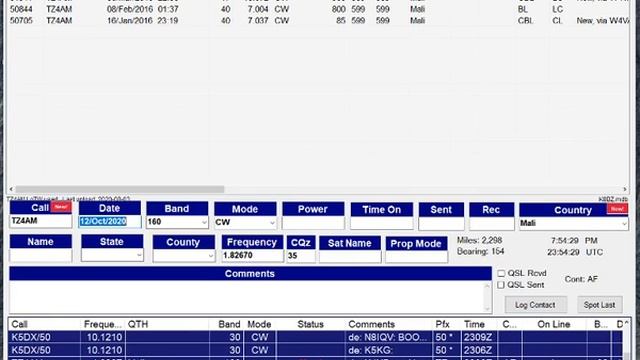Click the spot list scroll up arrow
Screen dimensions: 640x360
point(627,324)
